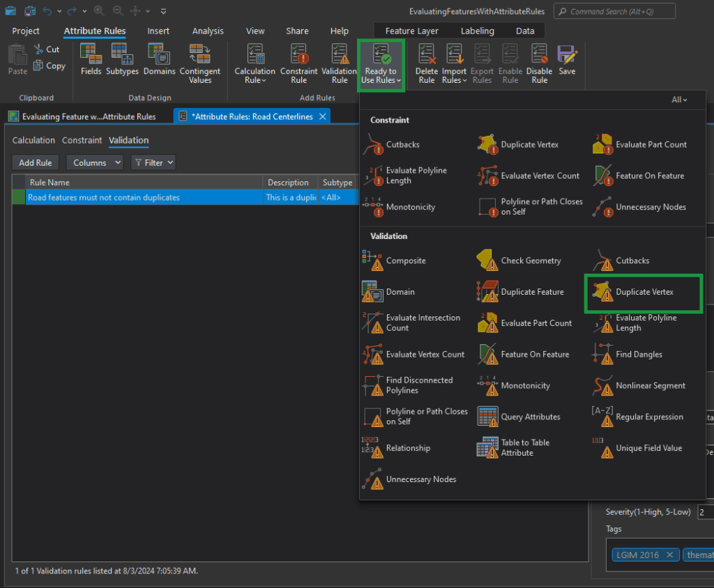
Task: Click the Add Rule button
Action: pyautogui.click(x=36, y=163)
